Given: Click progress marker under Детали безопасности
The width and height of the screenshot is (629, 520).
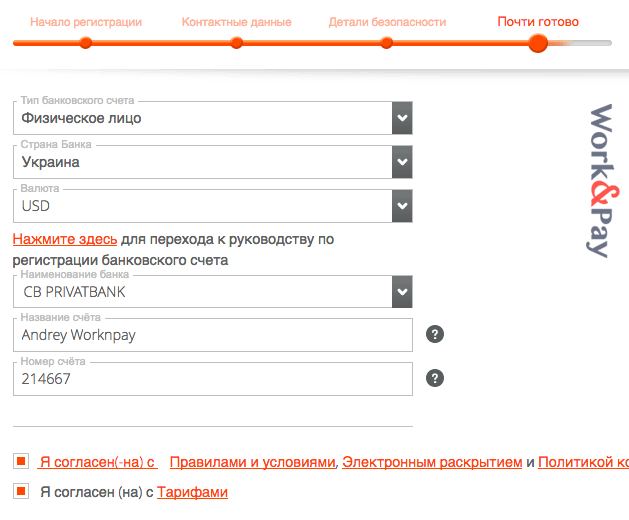Looking at the screenshot, I should click(x=386, y=43).
